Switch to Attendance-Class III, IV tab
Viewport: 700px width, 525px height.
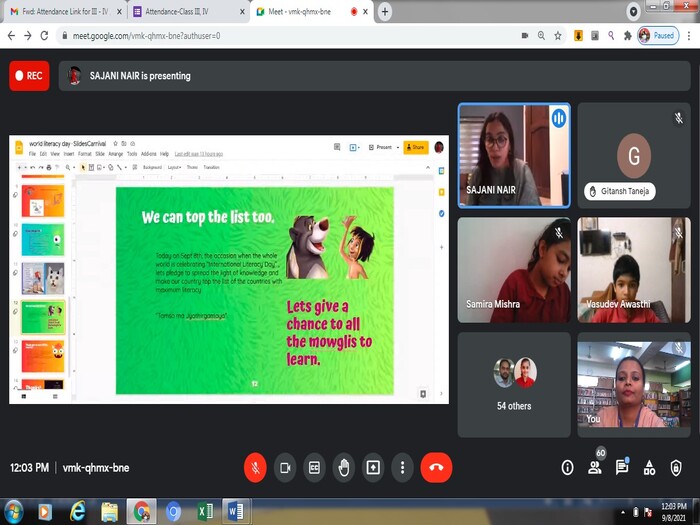click(x=189, y=12)
